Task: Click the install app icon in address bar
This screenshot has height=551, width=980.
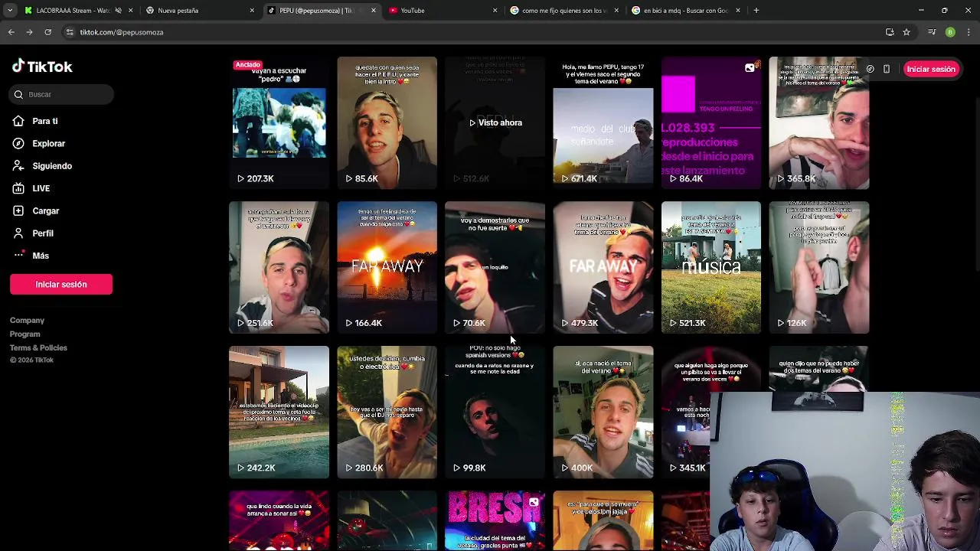Action: (890, 32)
